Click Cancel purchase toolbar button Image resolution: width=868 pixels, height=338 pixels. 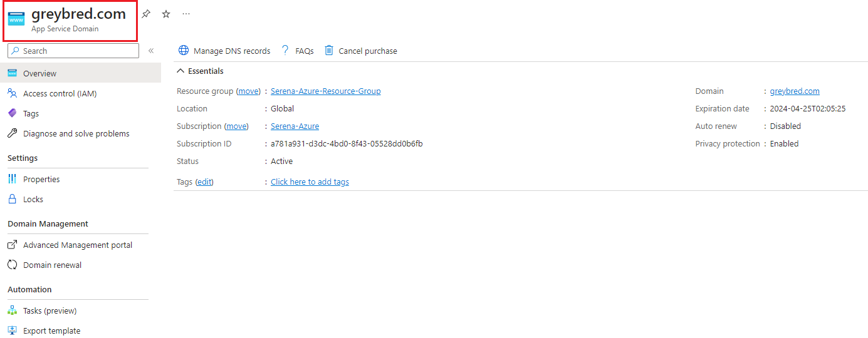[x=360, y=51]
